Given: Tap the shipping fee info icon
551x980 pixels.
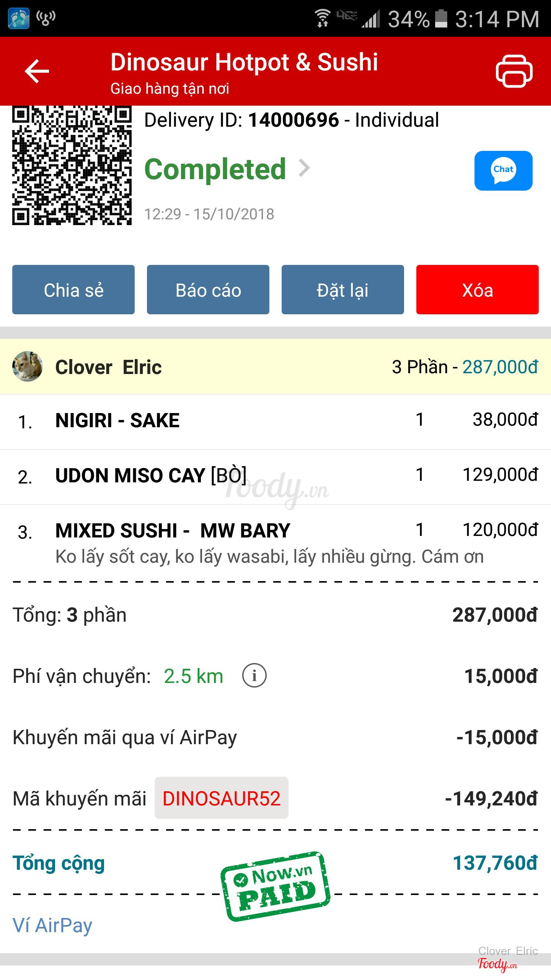Looking at the screenshot, I should pyautogui.click(x=254, y=676).
